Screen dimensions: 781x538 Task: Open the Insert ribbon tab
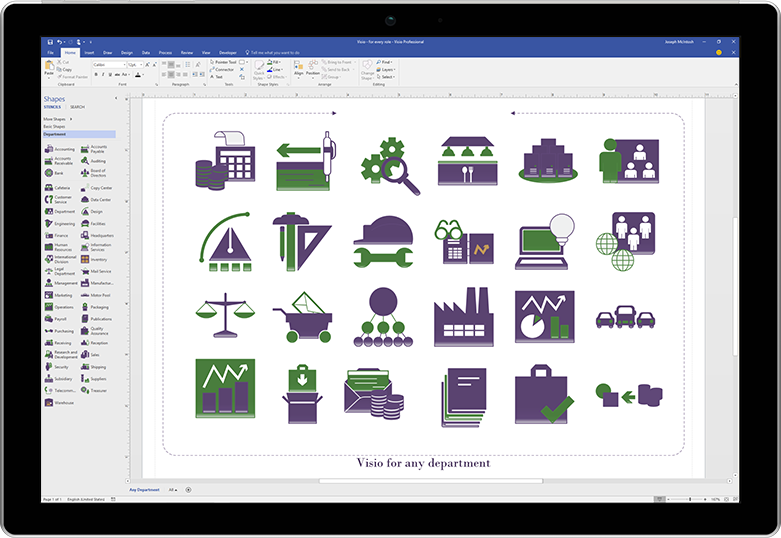tap(89, 52)
